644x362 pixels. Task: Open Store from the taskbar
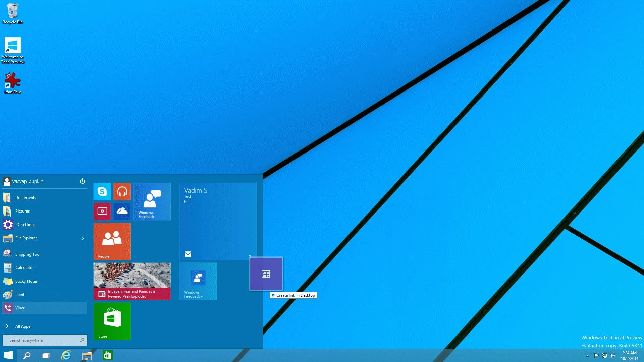pos(107,355)
